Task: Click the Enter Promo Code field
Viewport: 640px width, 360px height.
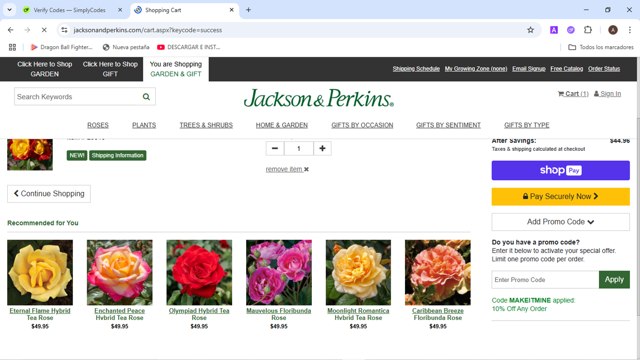Action: (545, 280)
